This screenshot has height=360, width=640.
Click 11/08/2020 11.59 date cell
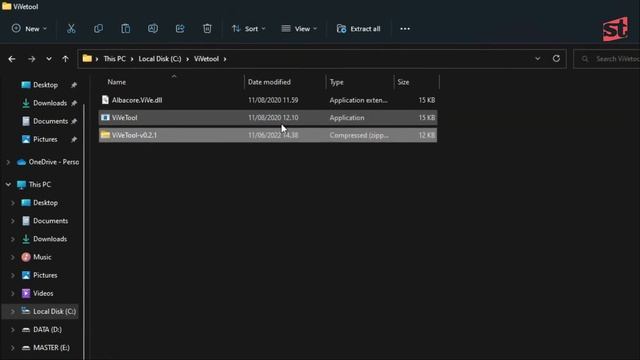pos(273,100)
